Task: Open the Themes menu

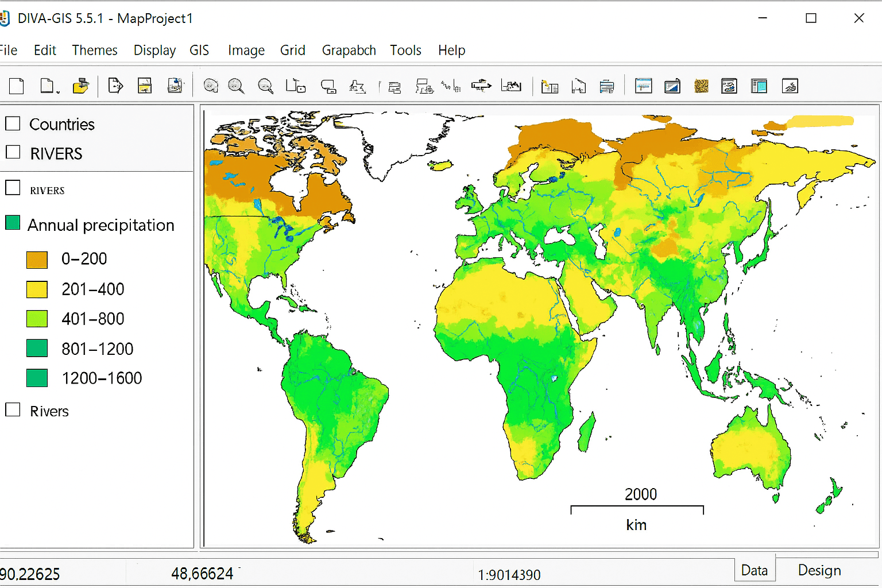Action: coord(95,51)
